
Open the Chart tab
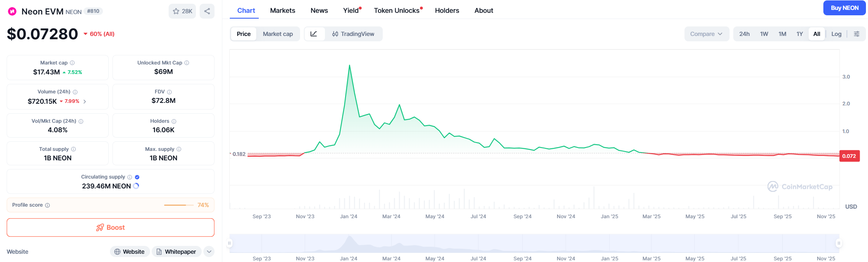[x=246, y=10]
